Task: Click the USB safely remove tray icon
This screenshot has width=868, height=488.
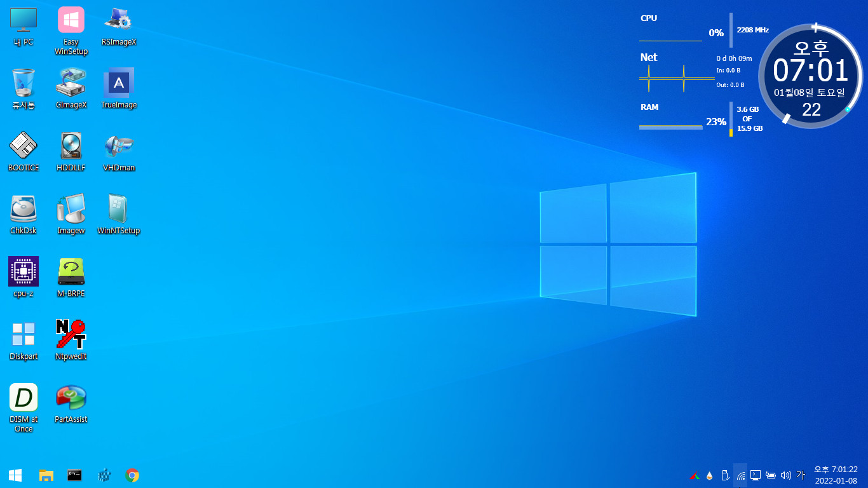Action: point(725,475)
